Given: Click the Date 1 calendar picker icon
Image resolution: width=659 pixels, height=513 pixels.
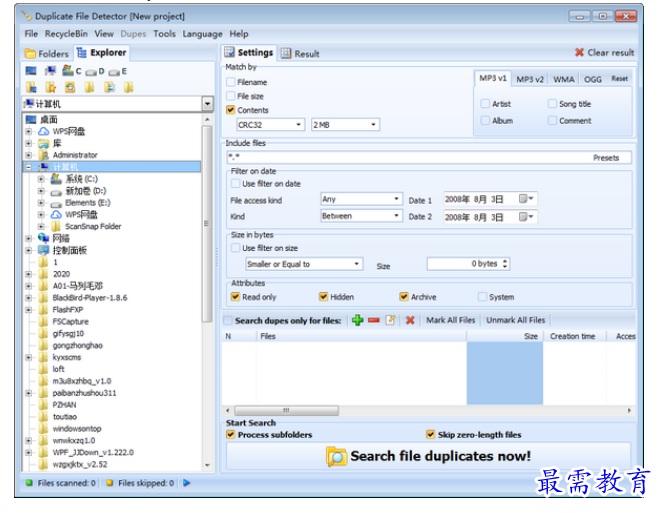Looking at the screenshot, I should pos(526,198).
